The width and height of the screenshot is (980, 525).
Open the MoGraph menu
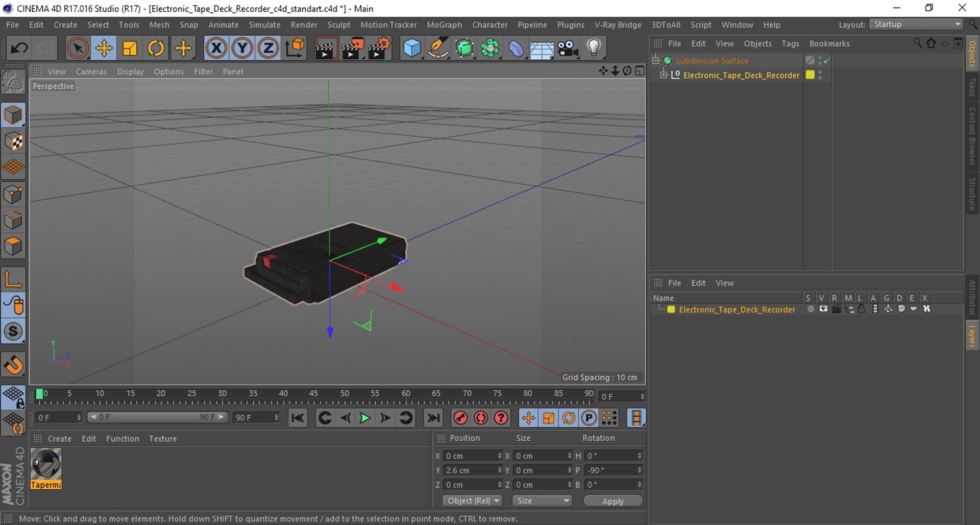[x=444, y=25]
